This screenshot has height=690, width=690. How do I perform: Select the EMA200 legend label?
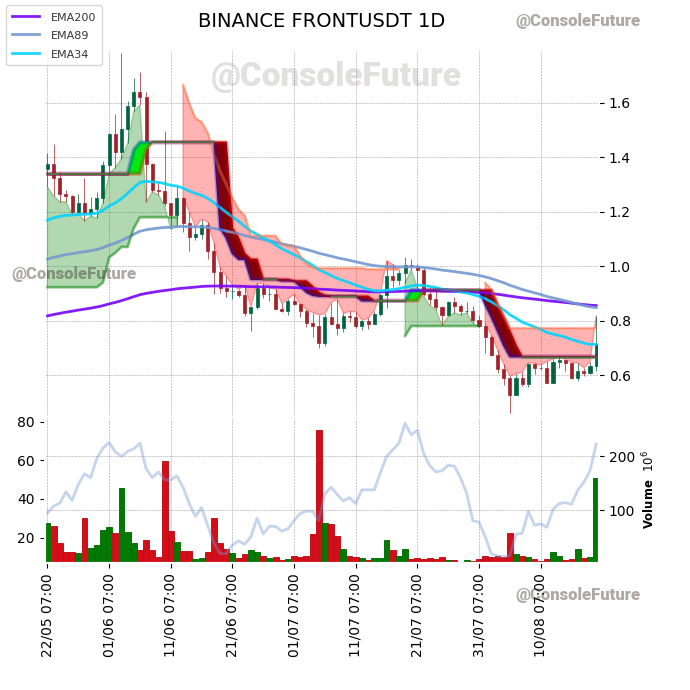[x=73, y=17]
